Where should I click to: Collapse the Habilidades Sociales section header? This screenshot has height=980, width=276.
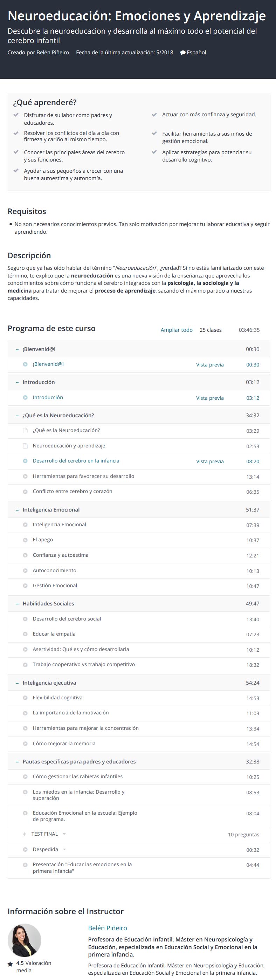pos(17,604)
